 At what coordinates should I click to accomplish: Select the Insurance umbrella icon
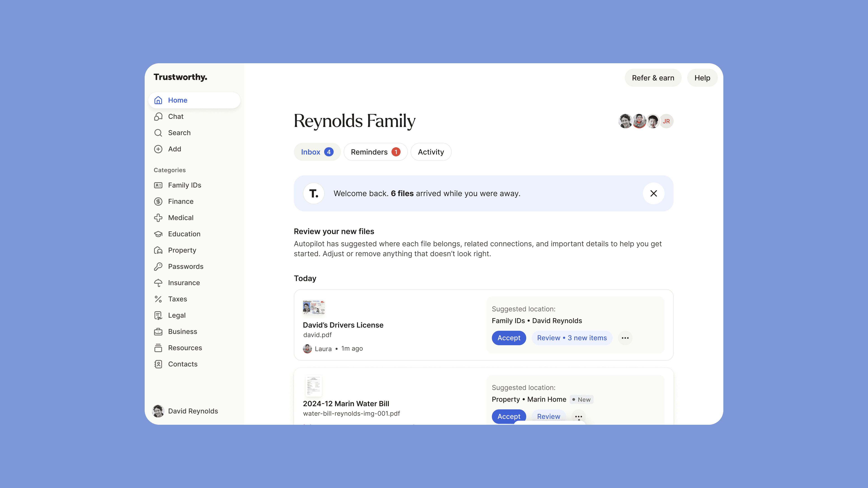(158, 283)
